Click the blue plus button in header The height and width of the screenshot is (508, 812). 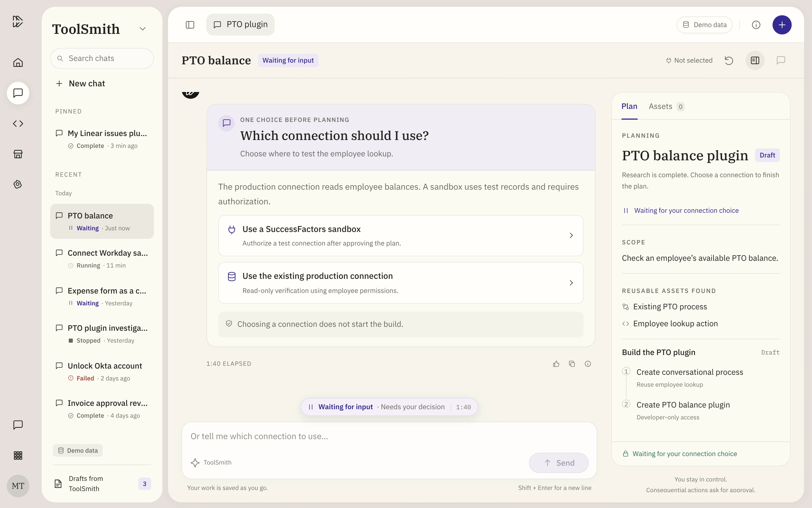pos(782,25)
